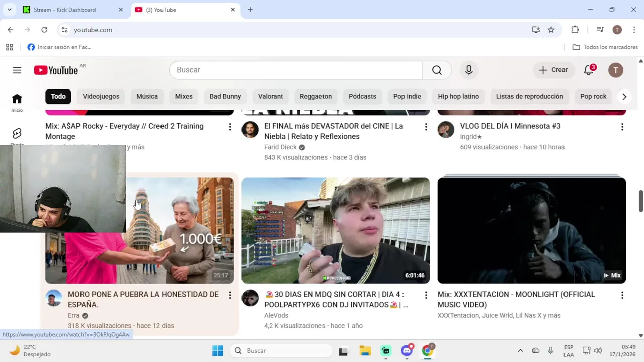Viewport: 644px width, 362px height.
Task: Open File Explorer from the taskbar
Action: [x=365, y=351]
